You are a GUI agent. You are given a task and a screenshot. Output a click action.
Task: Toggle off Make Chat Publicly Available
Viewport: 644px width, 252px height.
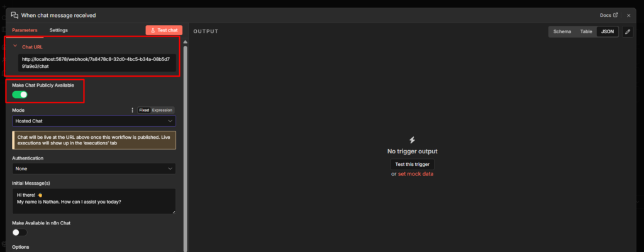(x=19, y=95)
